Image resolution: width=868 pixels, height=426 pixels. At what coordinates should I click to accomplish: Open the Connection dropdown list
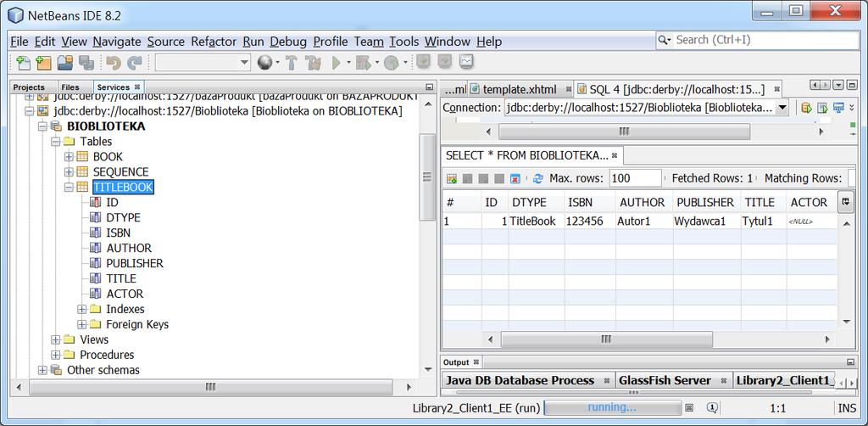pos(782,108)
